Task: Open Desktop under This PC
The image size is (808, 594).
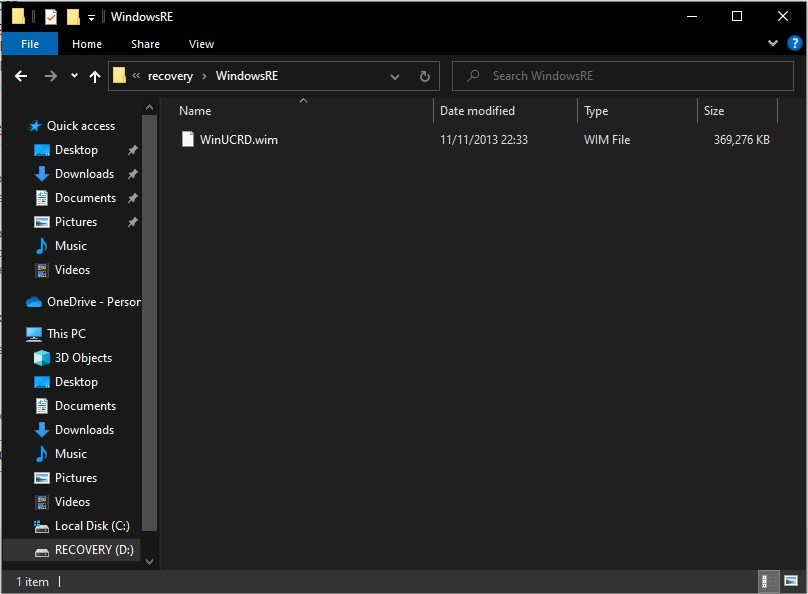Action: point(76,382)
